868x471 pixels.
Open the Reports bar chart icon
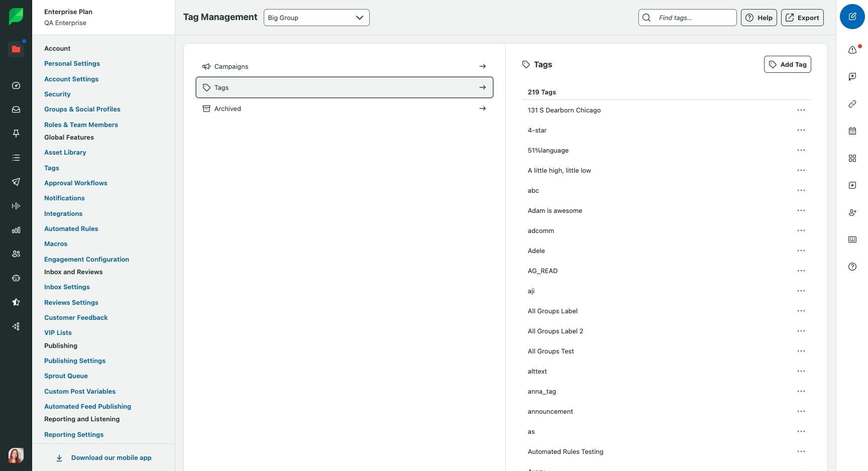tap(16, 230)
